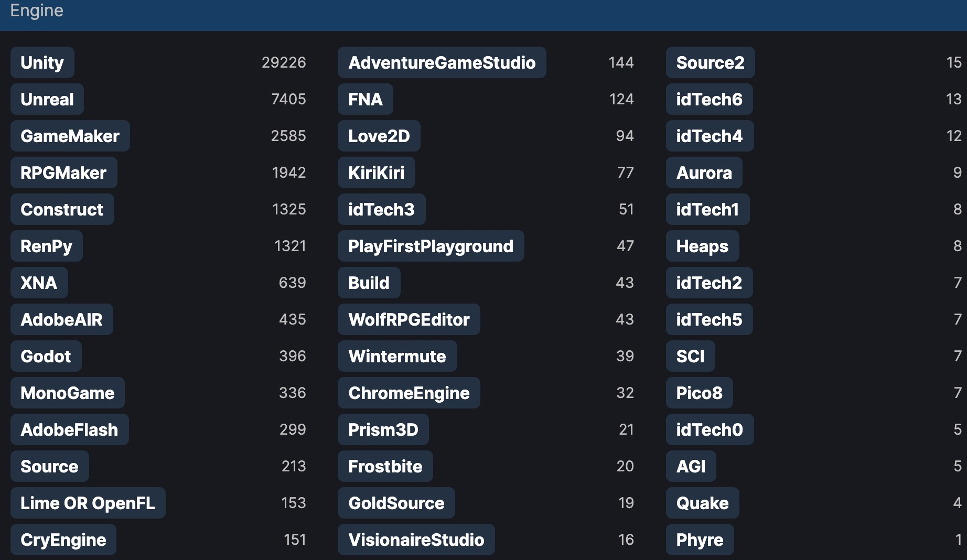Select the Source2 engine tag

click(710, 62)
